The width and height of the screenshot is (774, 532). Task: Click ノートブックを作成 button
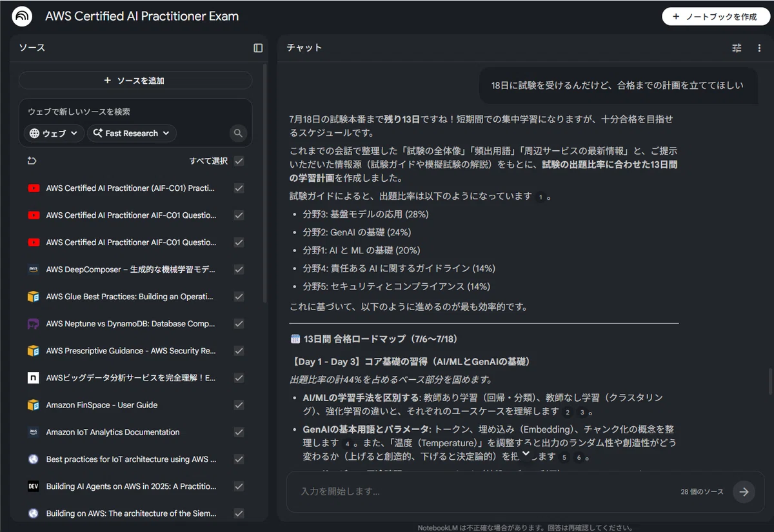point(716,17)
